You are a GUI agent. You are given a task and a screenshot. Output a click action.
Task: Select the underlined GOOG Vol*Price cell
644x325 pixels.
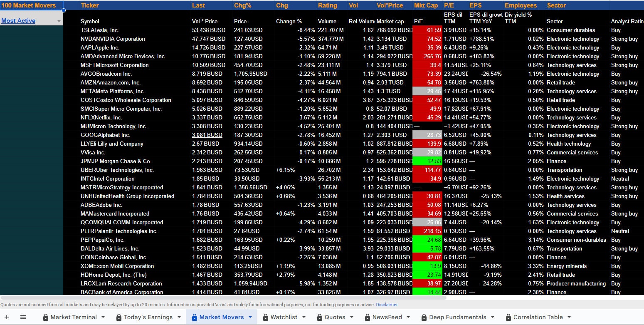pyautogui.click(x=207, y=135)
